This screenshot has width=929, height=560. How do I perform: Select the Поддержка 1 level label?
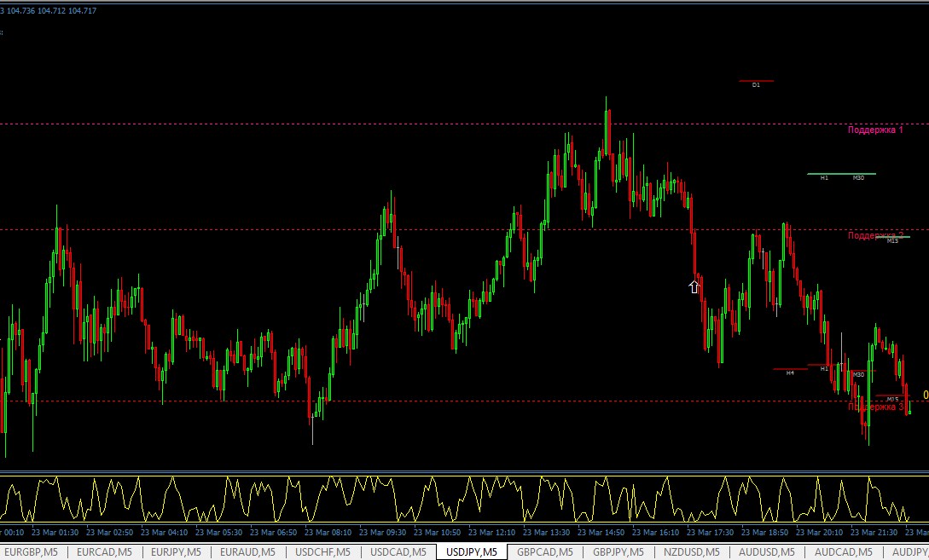pyautogui.click(x=875, y=130)
